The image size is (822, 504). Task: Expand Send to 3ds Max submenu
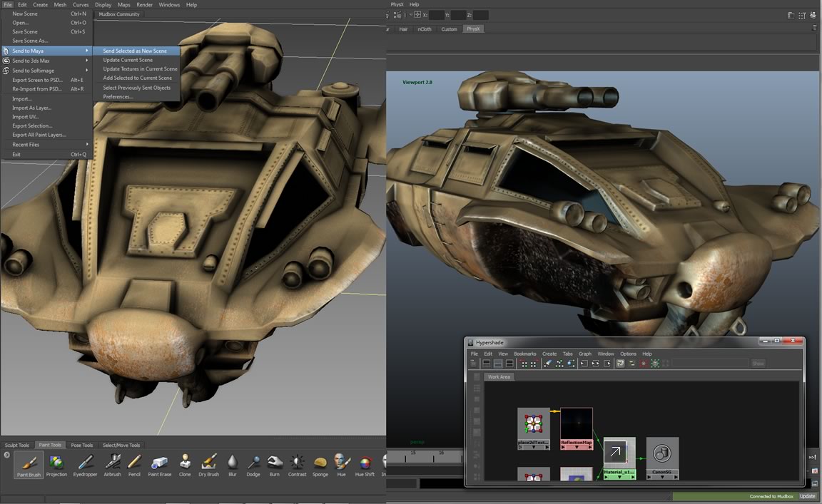point(46,61)
